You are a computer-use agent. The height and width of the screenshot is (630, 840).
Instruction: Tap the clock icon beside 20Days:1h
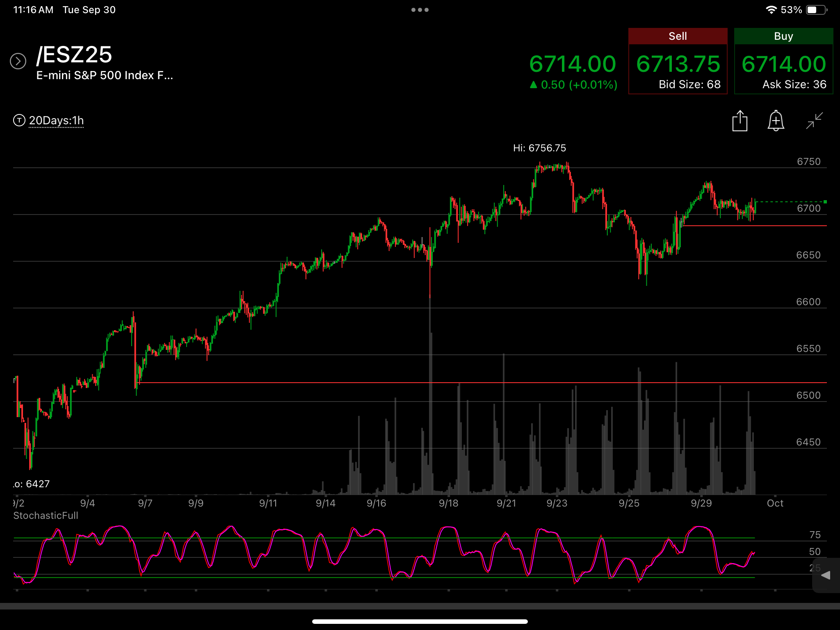pyautogui.click(x=19, y=120)
